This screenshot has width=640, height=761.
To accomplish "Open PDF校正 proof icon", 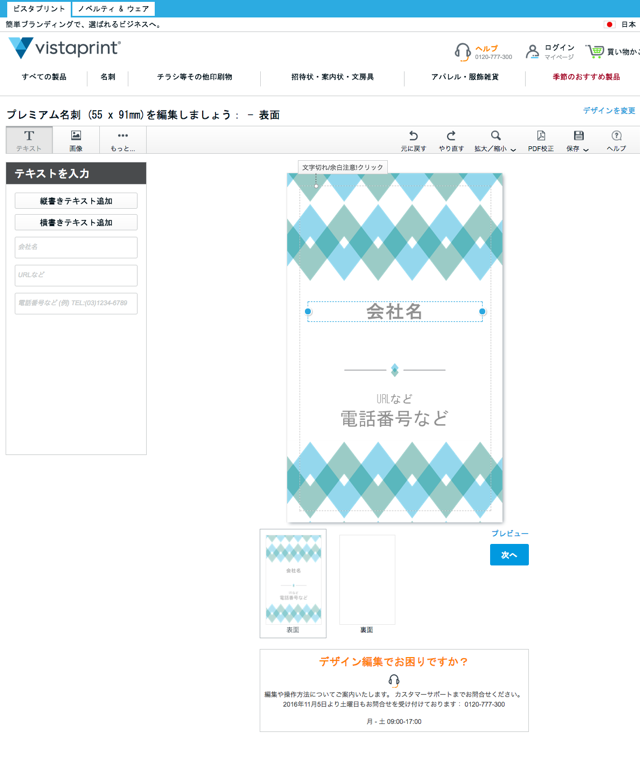I will (x=541, y=136).
